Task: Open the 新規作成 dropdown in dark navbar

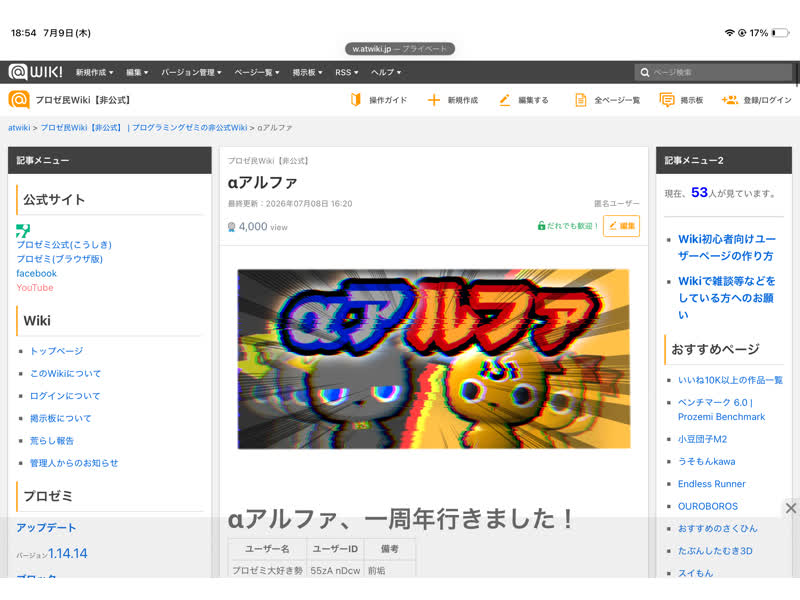Action: pos(94,72)
